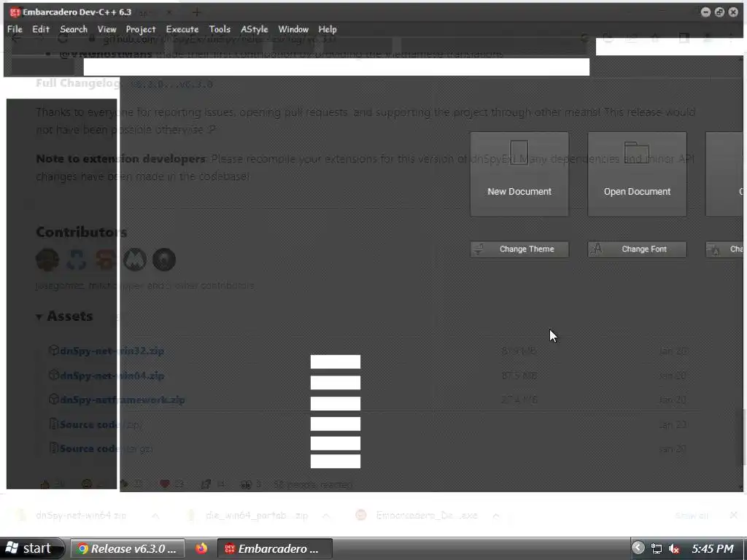Click Show all in Chrome's download bar
The image size is (747, 560).
(692, 516)
